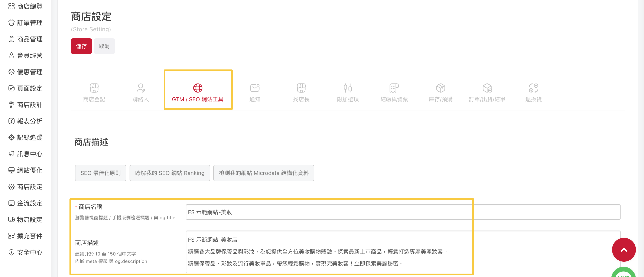
Task: Open 會員經營 menu text in sidebar
Action: click(x=30, y=55)
